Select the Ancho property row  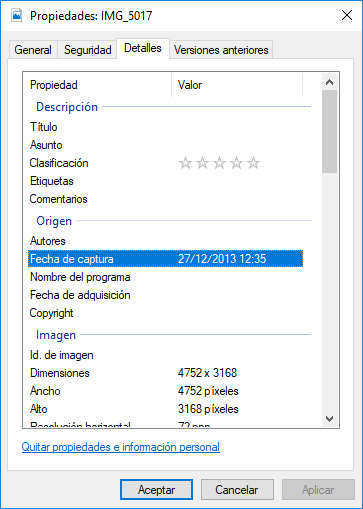[166, 391]
